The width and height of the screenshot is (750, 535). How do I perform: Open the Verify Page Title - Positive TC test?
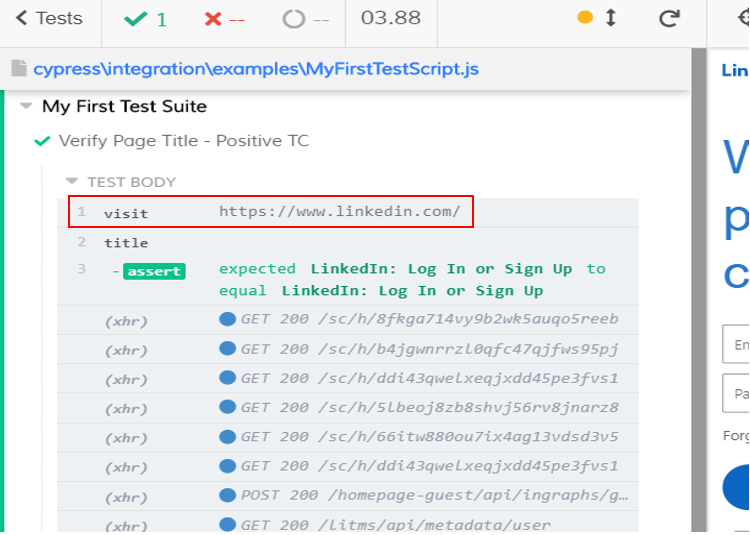[x=184, y=141]
